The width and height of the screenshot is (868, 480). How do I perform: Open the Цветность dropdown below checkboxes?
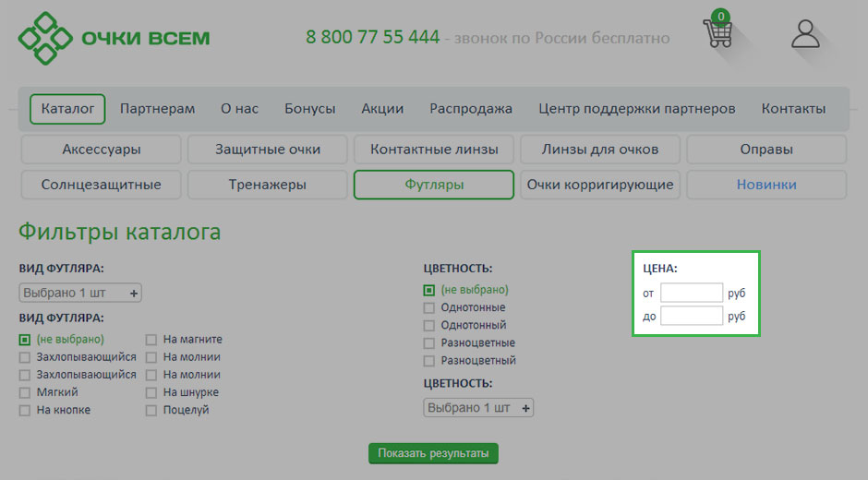(478, 408)
